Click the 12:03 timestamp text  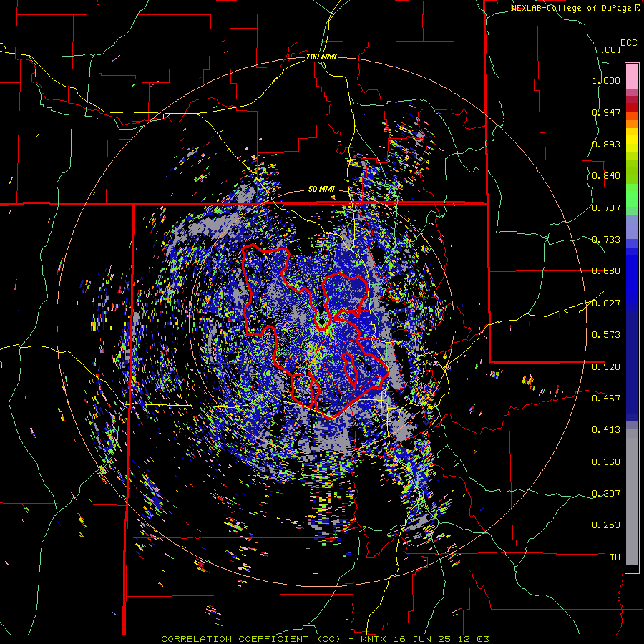(473, 639)
